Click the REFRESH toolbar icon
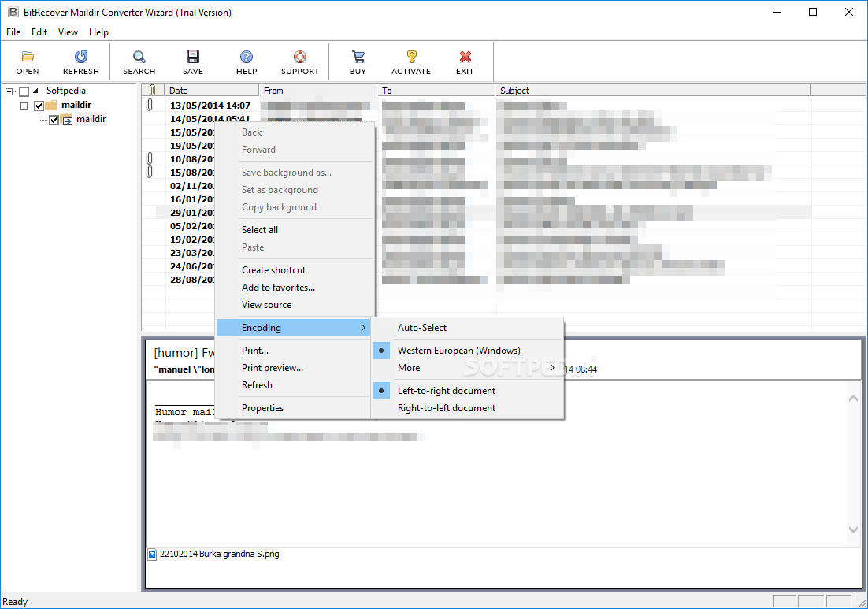 [81, 57]
